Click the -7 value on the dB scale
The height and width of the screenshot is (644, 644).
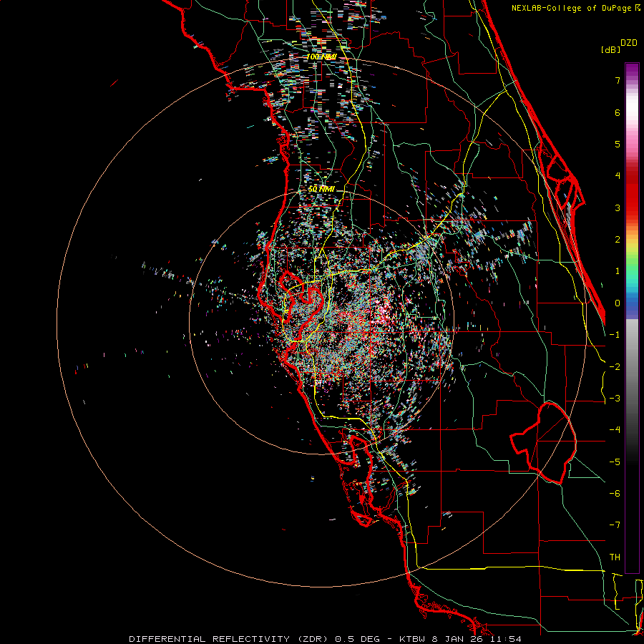point(615,525)
